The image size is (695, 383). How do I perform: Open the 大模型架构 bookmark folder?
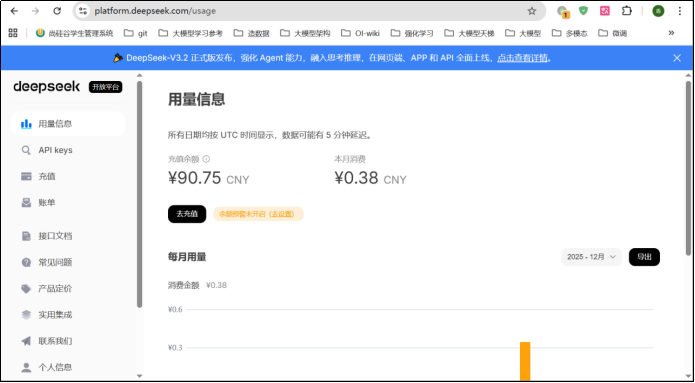coord(305,33)
